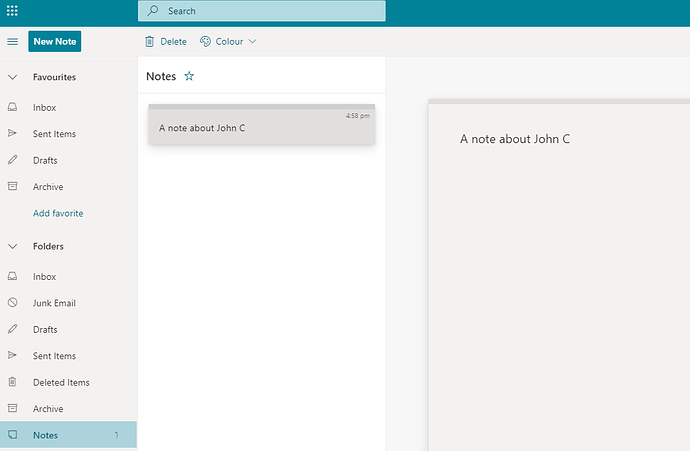Select the Notes folder
690x451 pixels.
coord(68,435)
